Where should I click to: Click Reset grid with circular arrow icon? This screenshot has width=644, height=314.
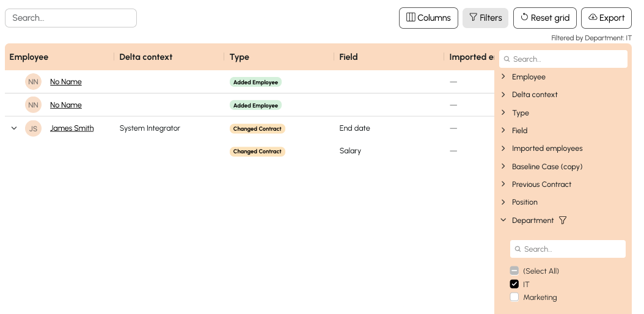[545, 18]
